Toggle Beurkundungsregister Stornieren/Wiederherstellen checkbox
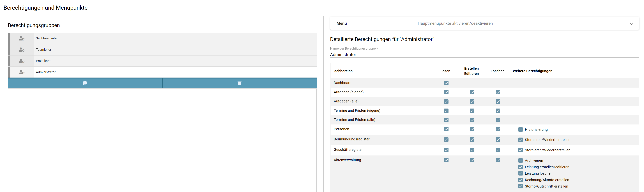The image size is (644, 192). tap(521, 140)
